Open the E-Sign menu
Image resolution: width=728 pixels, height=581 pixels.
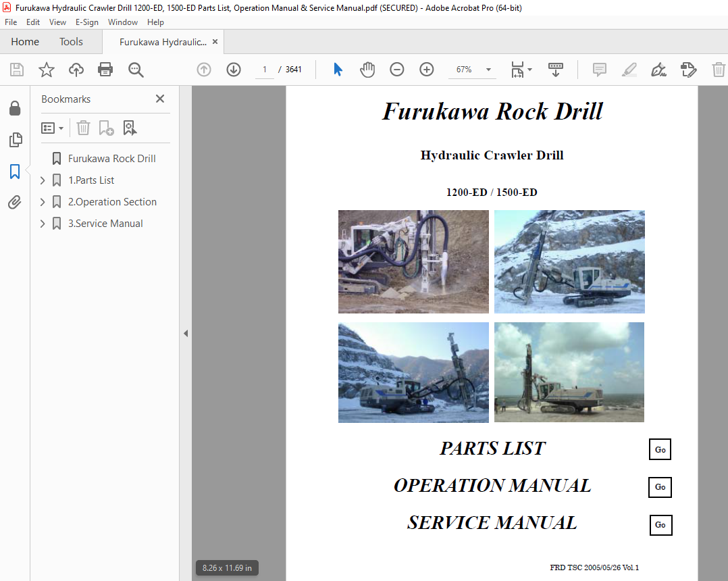coord(87,22)
